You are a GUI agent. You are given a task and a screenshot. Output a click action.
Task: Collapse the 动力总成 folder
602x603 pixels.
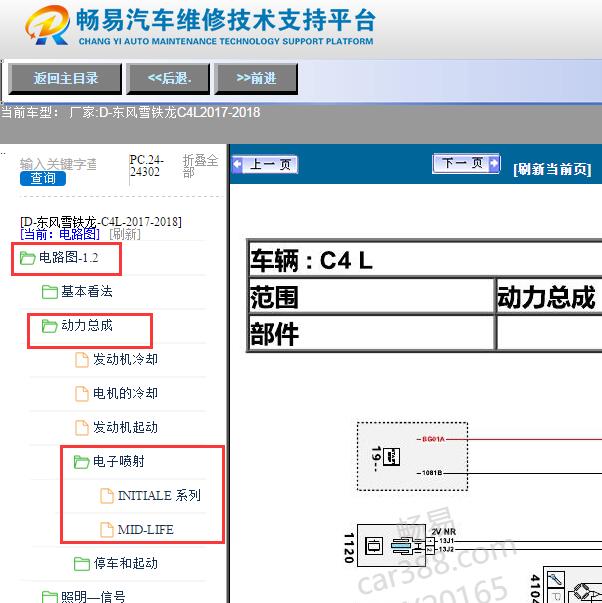coord(87,325)
